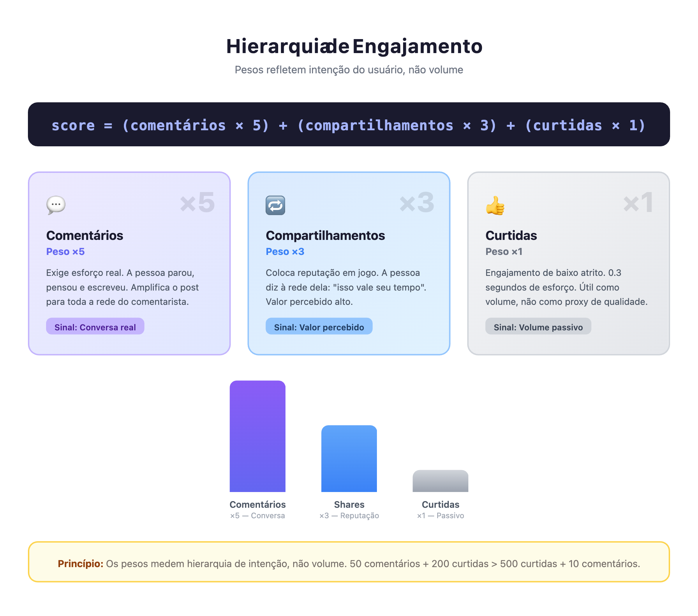This screenshot has width=698, height=616.
Task: Click the 'Compartilhamentos' card heading
Action: [x=325, y=235]
